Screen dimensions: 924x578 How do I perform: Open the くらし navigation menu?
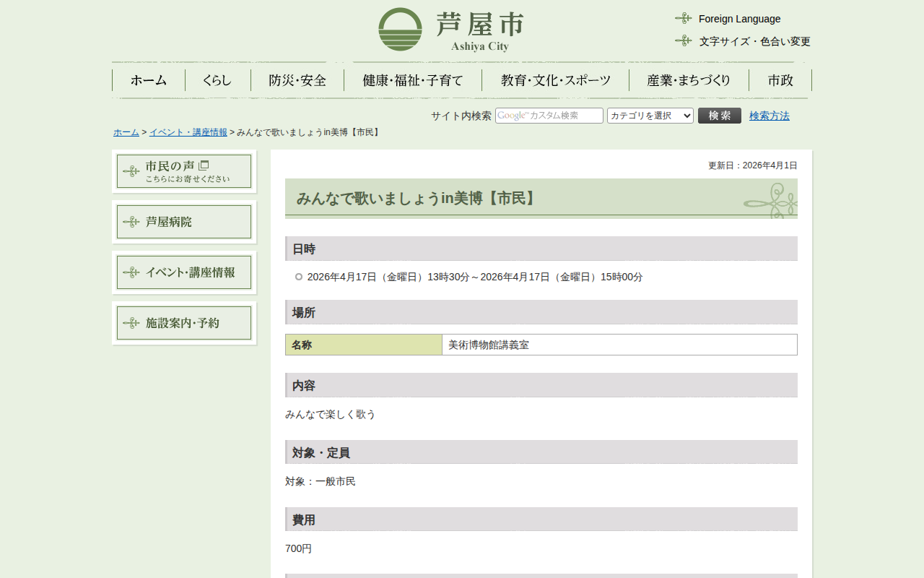(x=217, y=80)
